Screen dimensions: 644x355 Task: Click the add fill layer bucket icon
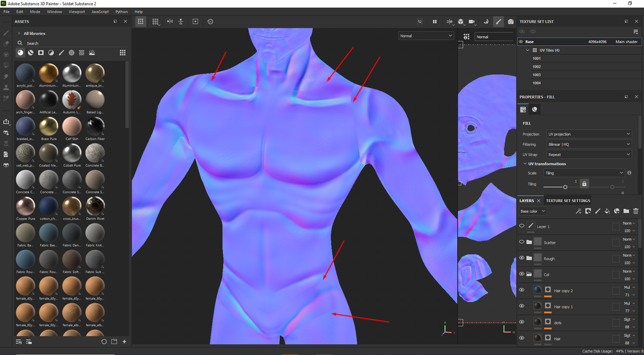pyautogui.click(x=607, y=211)
